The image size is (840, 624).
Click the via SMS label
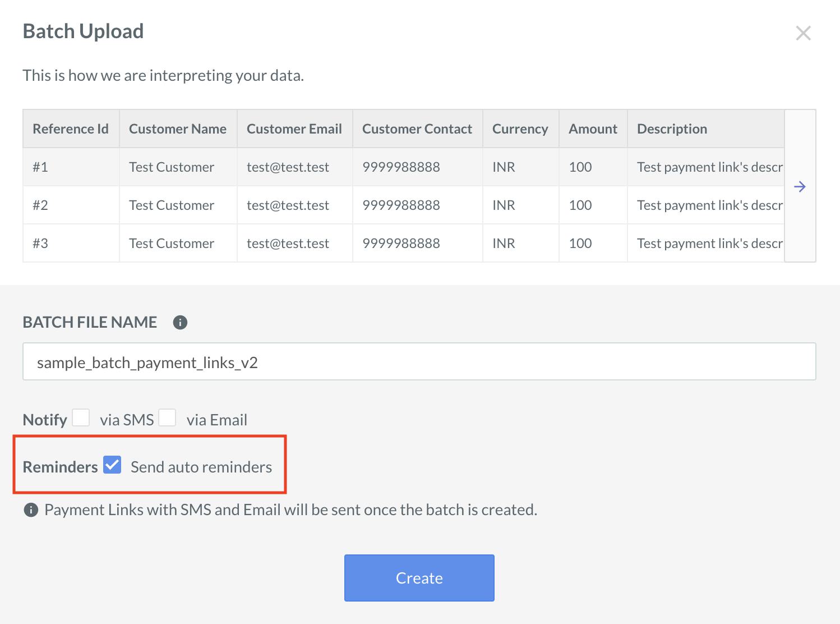point(127,420)
